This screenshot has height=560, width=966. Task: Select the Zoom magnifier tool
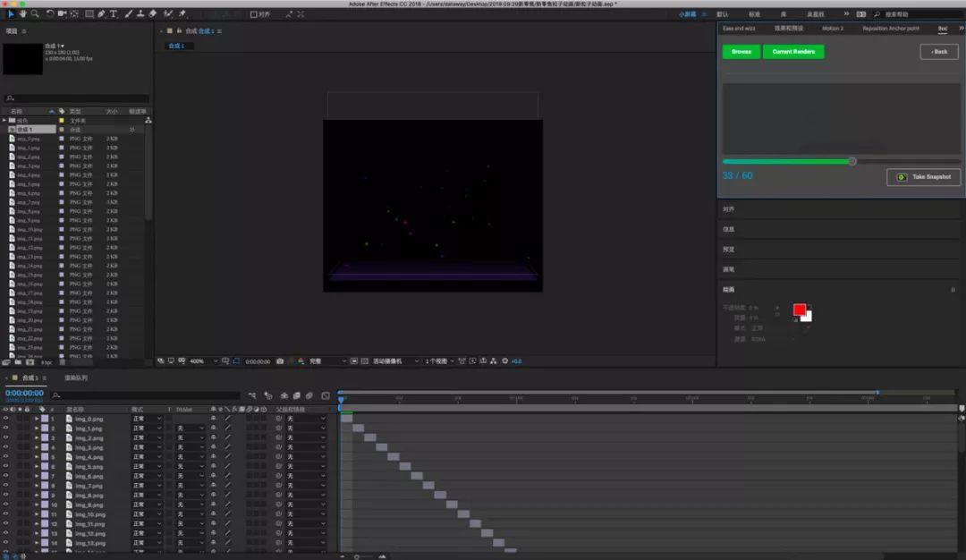[x=35, y=14]
